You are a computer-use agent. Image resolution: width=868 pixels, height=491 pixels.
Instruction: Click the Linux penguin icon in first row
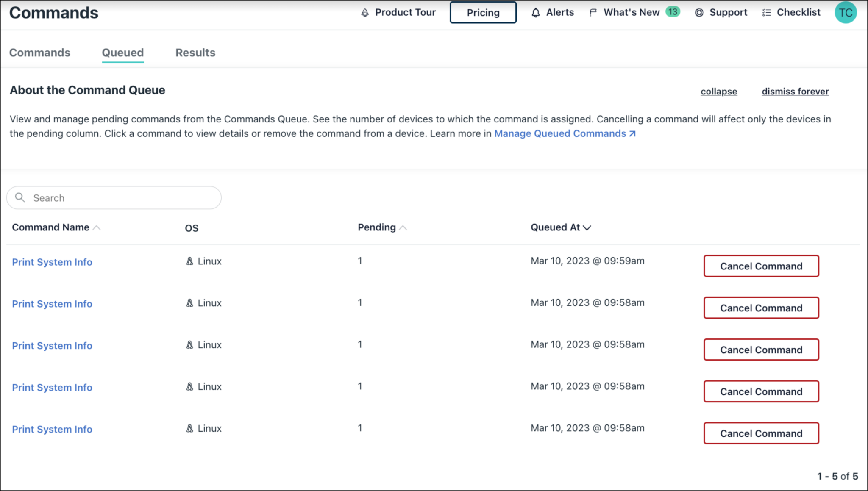coord(189,261)
